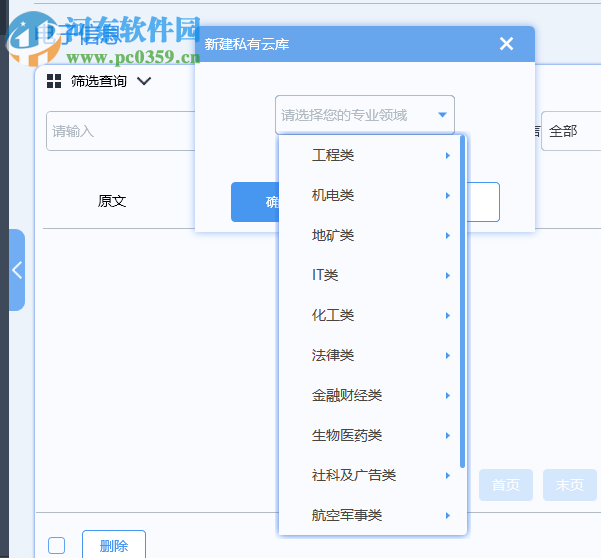Viewport: 601px width, 558px height.
Task: Go to 末页 pagination button
Action: pos(570,485)
